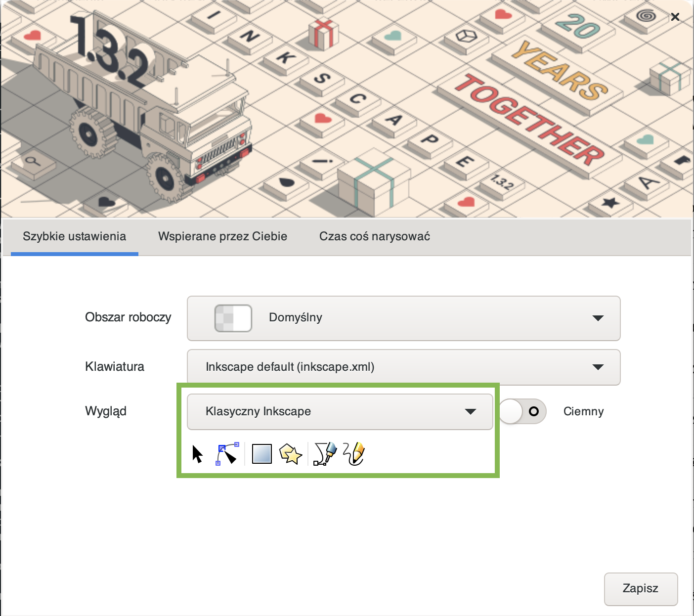The image size is (694, 616).
Task: Expand the Wygląd theme dropdown
Action: [x=340, y=412]
